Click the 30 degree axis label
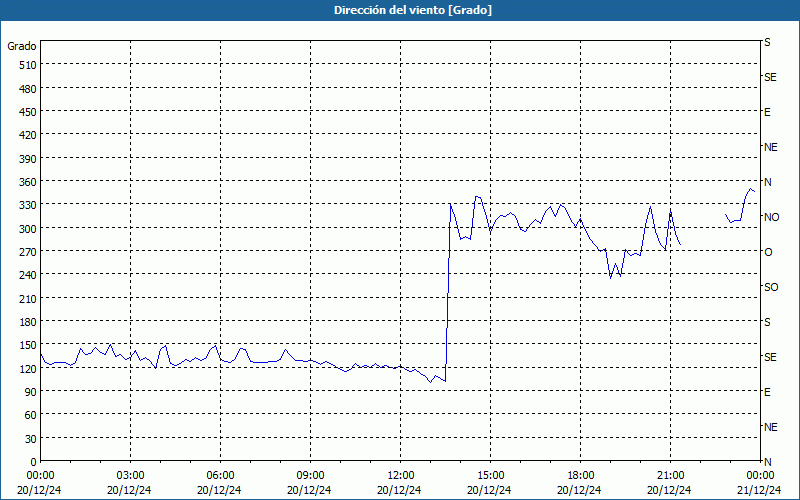 coord(31,438)
